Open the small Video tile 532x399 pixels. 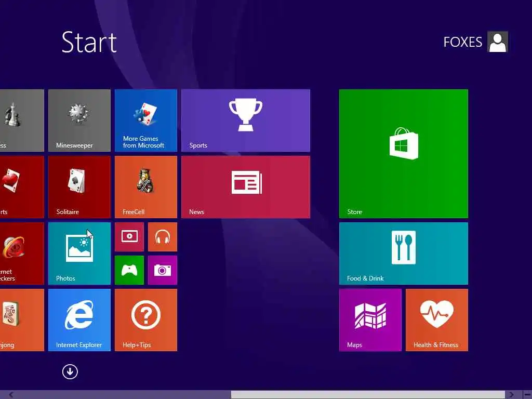click(129, 237)
